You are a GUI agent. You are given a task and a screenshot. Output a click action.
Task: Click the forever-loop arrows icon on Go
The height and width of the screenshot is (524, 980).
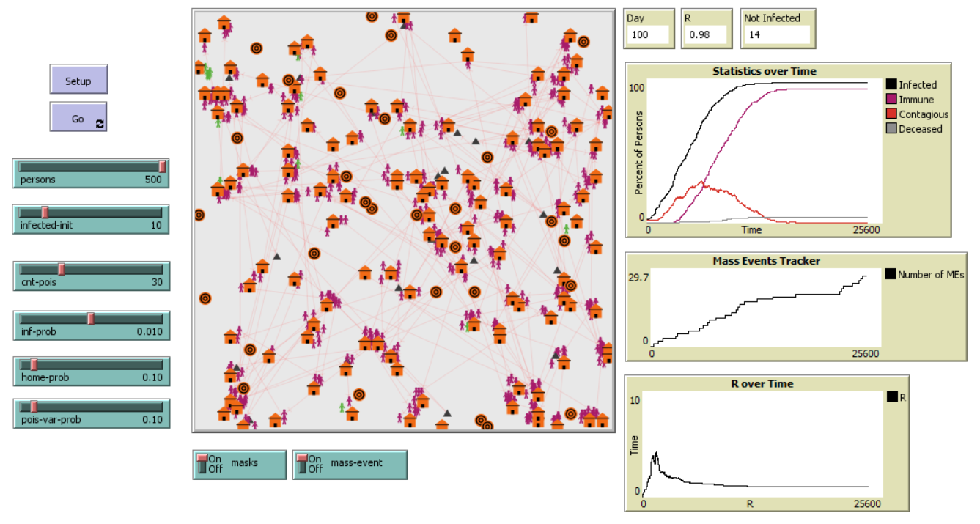point(100,125)
